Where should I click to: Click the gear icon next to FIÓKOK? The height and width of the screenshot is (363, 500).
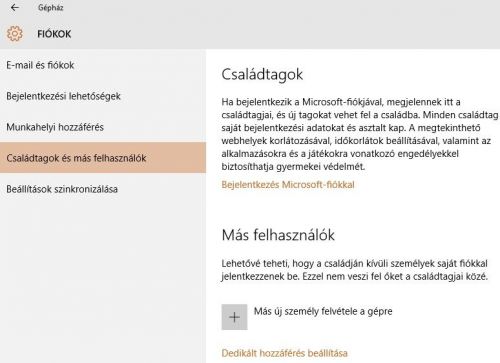coord(15,34)
